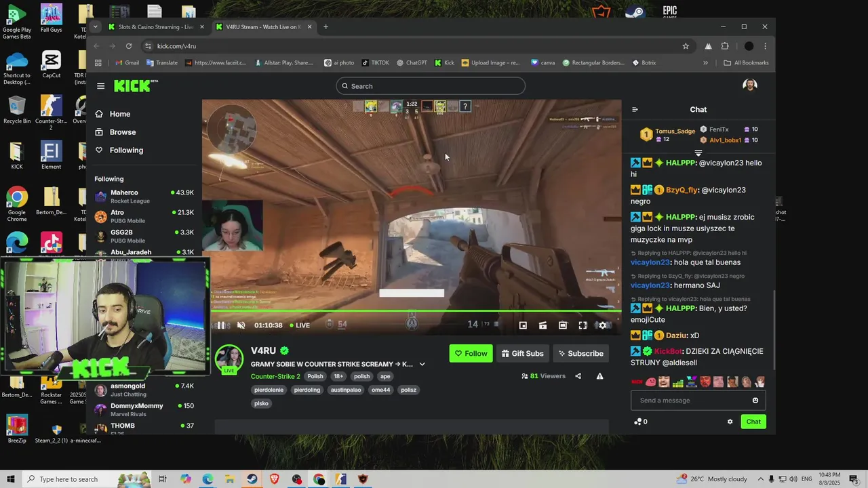The height and width of the screenshot is (488, 868).
Task: Select the '18+' tag
Action: 338,376
